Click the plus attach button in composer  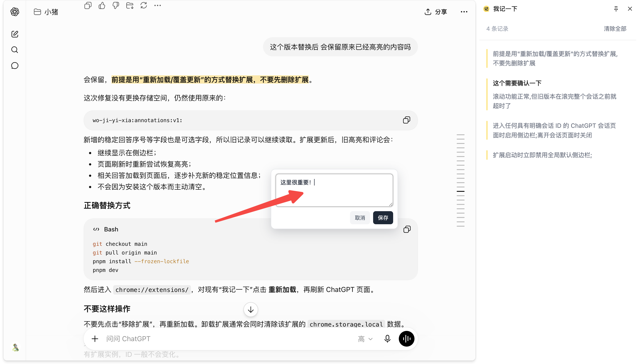pyautogui.click(x=95, y=339)
